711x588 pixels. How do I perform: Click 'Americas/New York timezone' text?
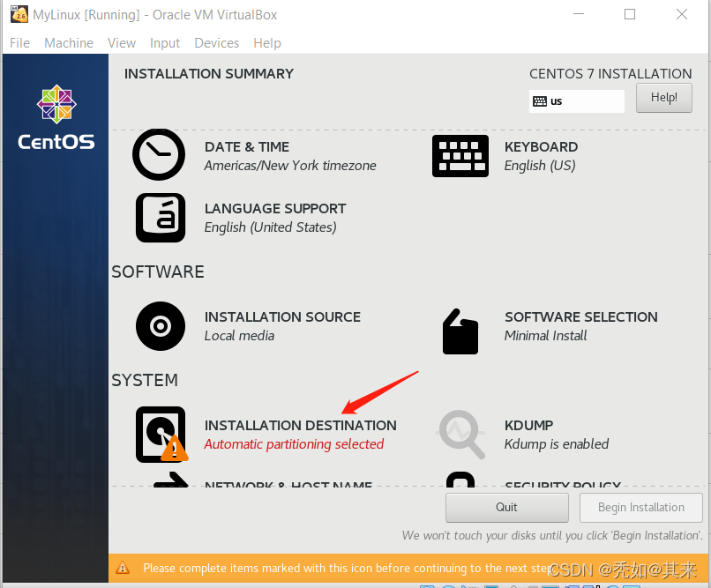pos(290,166)
